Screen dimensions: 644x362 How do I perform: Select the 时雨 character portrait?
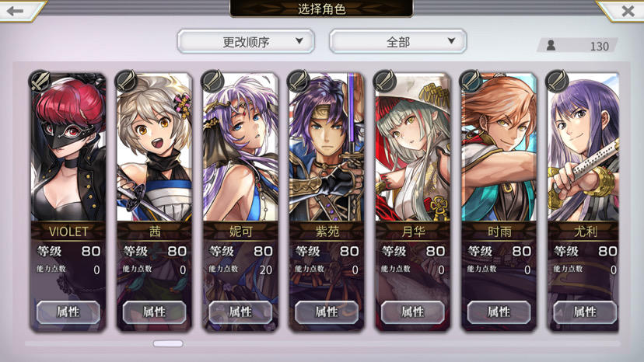point(499,148)
